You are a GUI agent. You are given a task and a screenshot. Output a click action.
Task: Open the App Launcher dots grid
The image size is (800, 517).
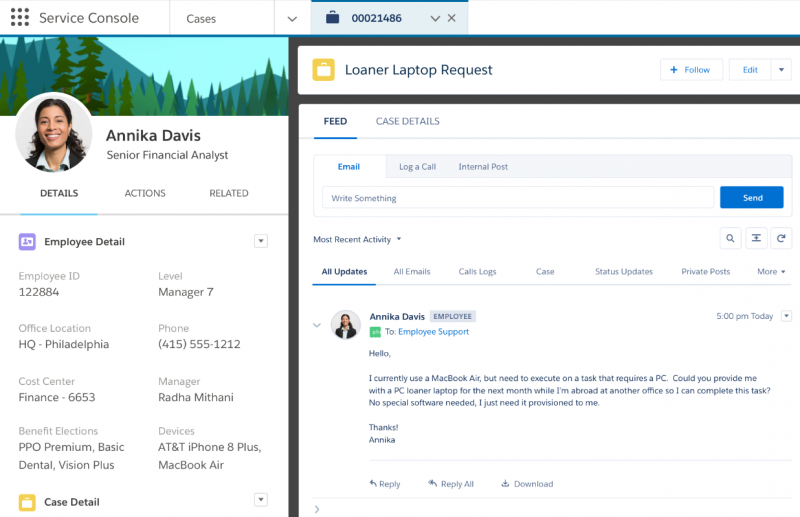coord(20,17)
